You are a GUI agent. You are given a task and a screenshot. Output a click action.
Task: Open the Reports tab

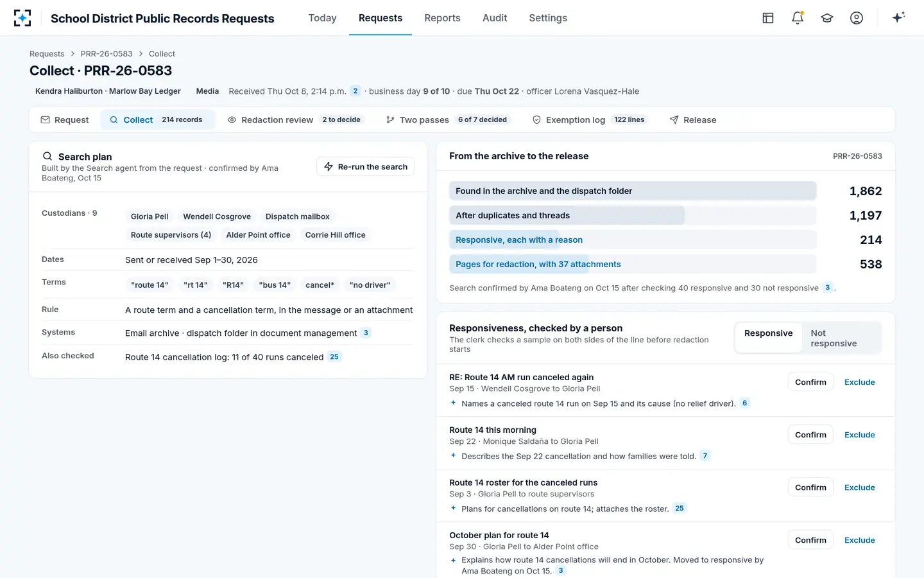[x=442, y=18]
